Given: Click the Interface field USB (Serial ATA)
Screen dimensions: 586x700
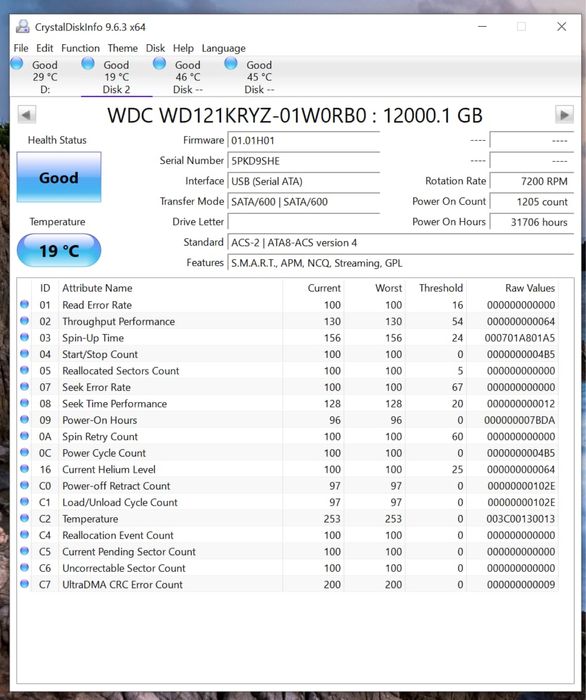Looking at the screenshot, I should [303, 181].
